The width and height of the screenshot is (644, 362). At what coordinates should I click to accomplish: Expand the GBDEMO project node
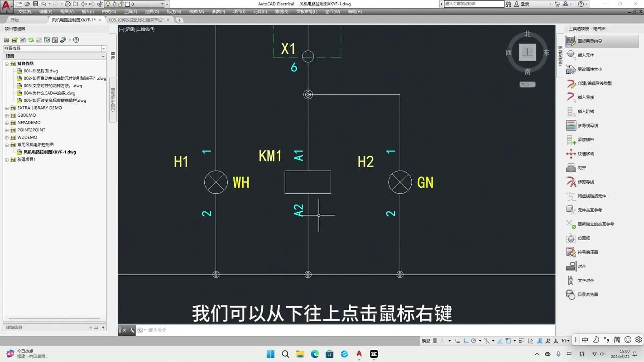click(7, 115)
